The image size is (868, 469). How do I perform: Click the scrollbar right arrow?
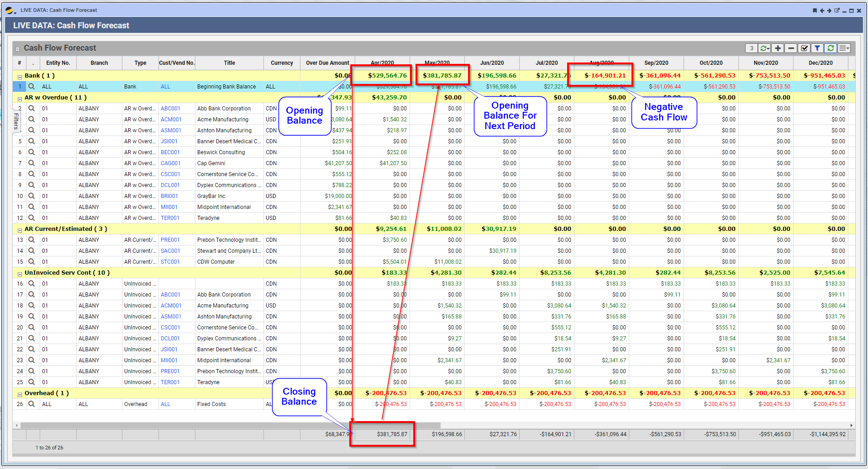(x=852, y=425)
